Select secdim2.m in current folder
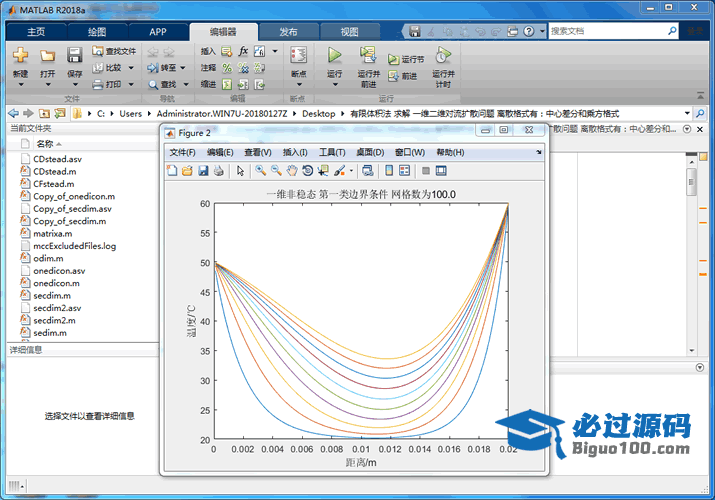Image resolution: width=715 pixels, height=500 pixels. coord(54,320)
